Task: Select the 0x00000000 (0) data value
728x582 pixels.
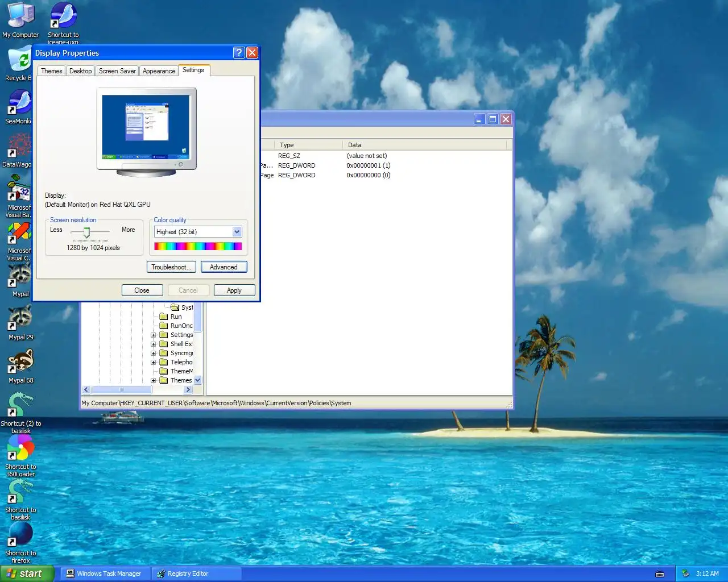Action: [369, 175]
